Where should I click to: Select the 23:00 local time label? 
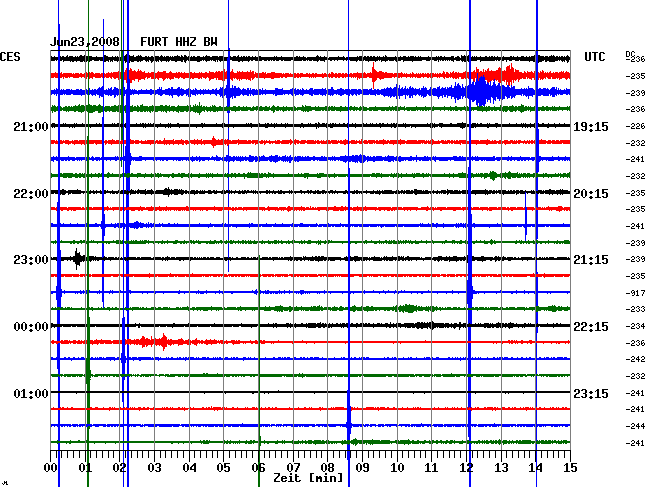tap(31, 260)
